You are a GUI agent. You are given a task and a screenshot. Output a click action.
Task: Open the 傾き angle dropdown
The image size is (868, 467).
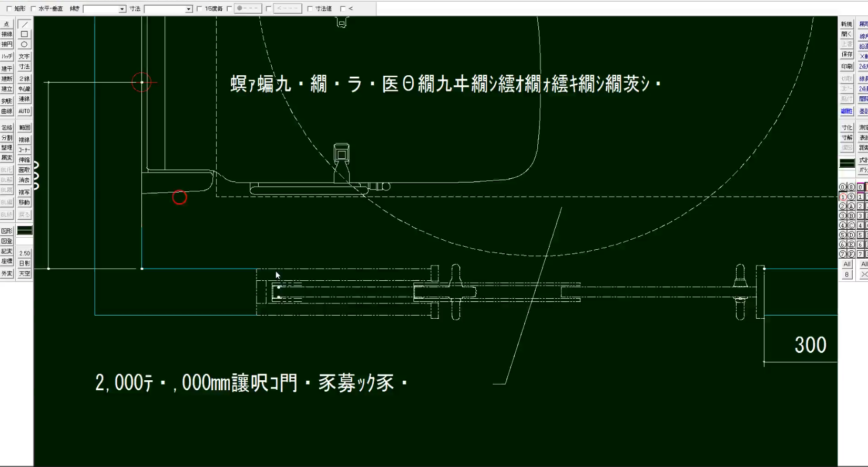pyautogui.click(x=122, y=9)
